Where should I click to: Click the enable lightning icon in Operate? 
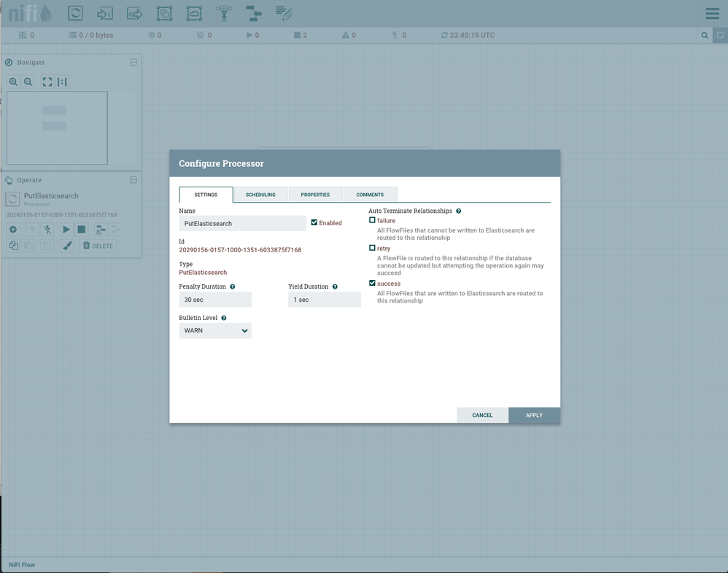pos(32,229)
